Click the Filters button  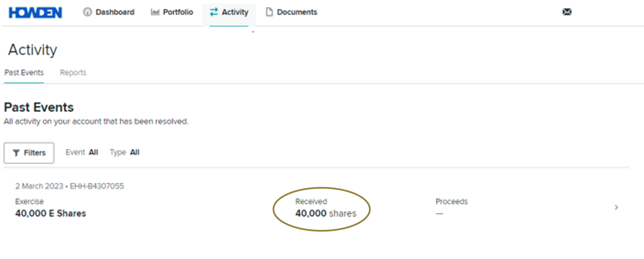pos(29,153)
